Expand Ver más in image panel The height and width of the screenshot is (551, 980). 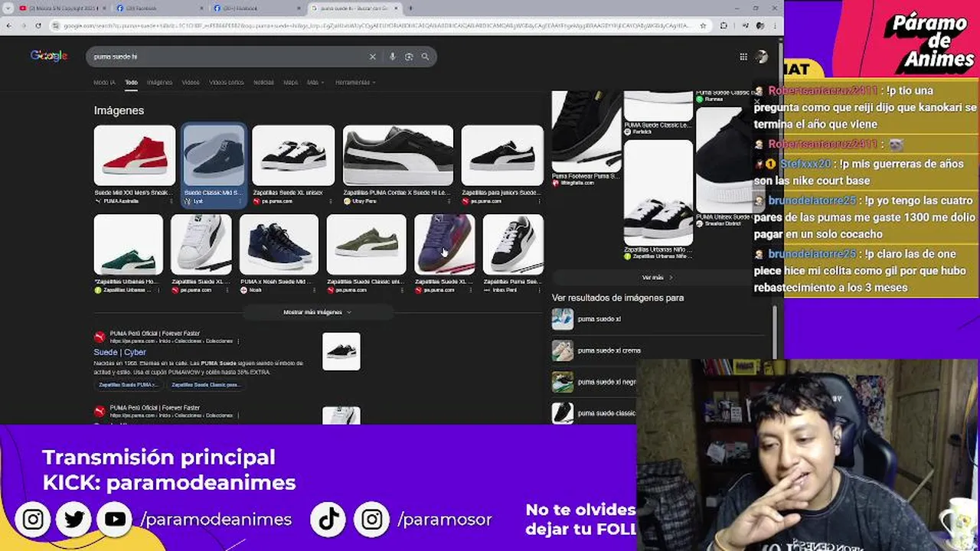[658, 278]
